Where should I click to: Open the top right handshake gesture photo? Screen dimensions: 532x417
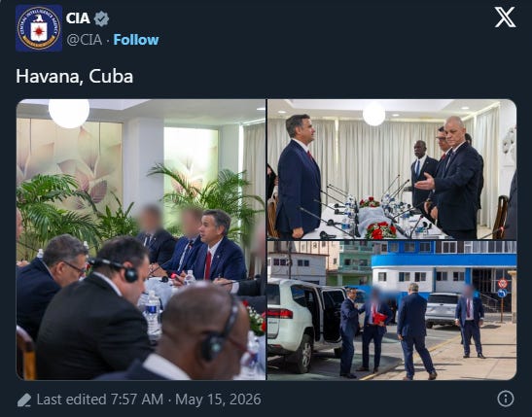[x=392, y=169]
